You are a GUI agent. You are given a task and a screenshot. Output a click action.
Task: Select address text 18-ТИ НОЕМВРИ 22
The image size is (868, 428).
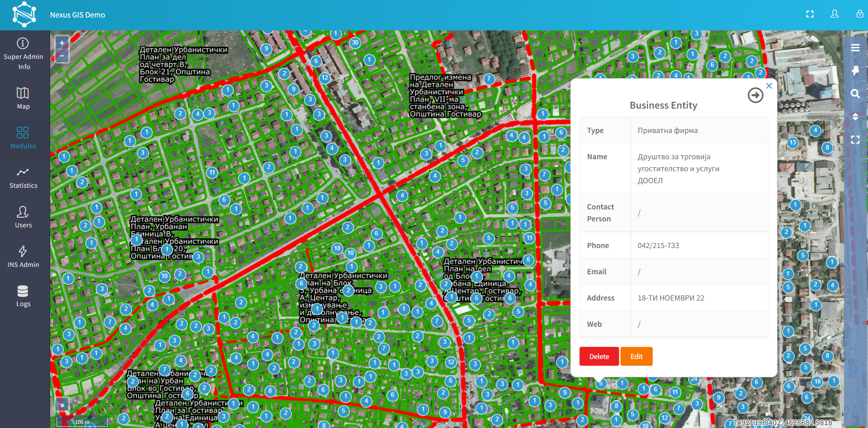click(x=671, y=298)
